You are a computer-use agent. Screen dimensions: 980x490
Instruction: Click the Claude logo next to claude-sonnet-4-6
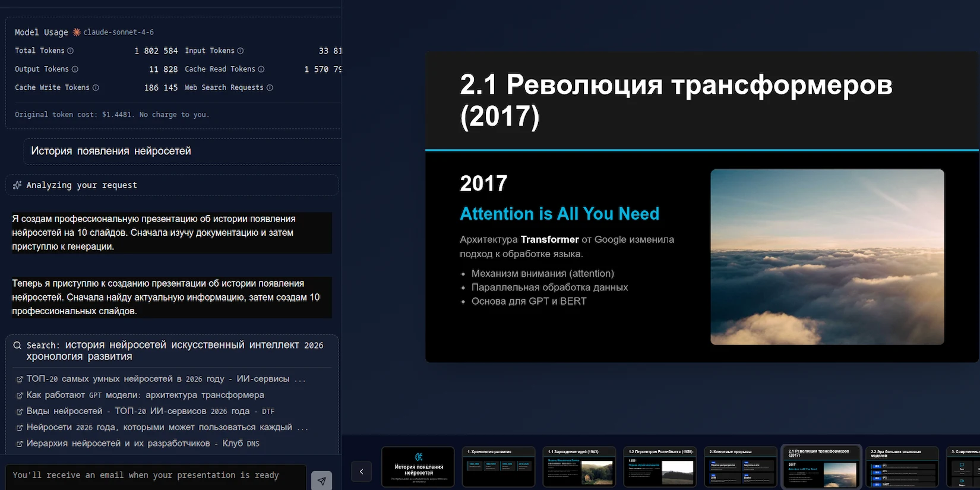[77, 32]
